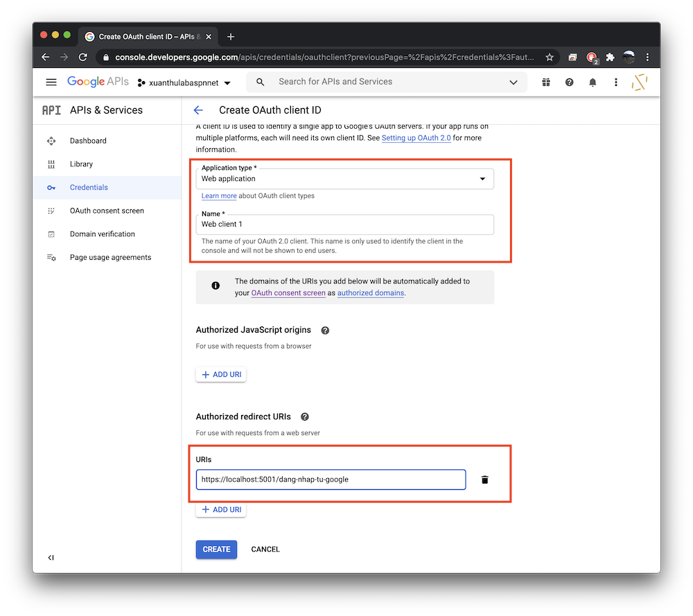Click the red extension icon with badge
Image resolution: width=693 pixels, height=616 pixels.
click(x=592, y=58)
